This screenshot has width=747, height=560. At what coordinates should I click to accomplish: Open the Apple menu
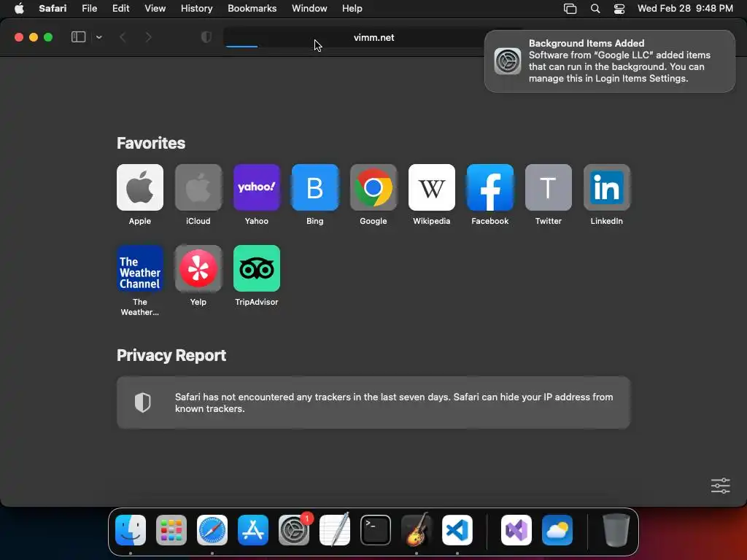(19, 8)
